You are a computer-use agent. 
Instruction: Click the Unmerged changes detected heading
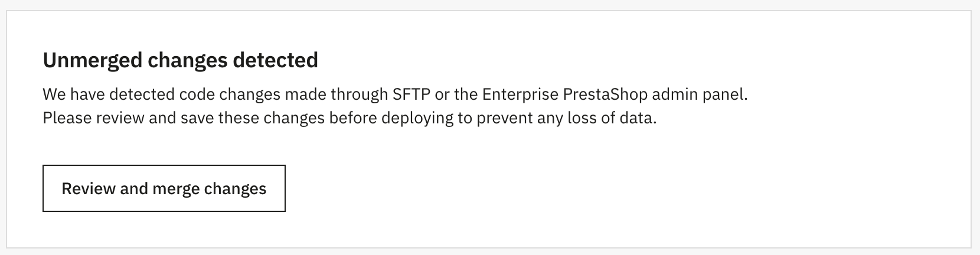[x=180, y=60]
